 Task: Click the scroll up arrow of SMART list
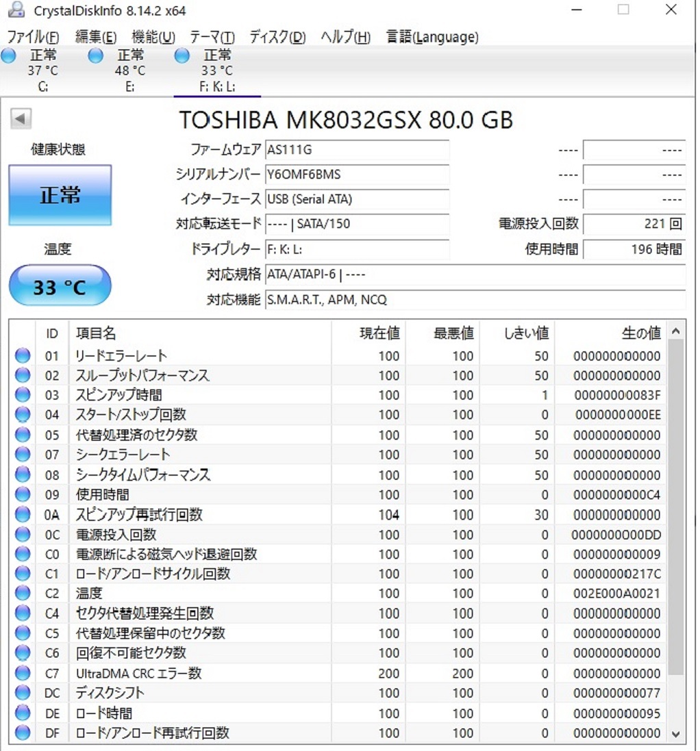tap(675, 331)
